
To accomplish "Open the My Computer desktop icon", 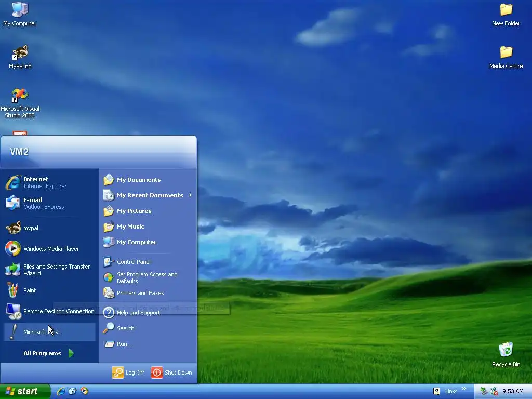I will [20, 14].
